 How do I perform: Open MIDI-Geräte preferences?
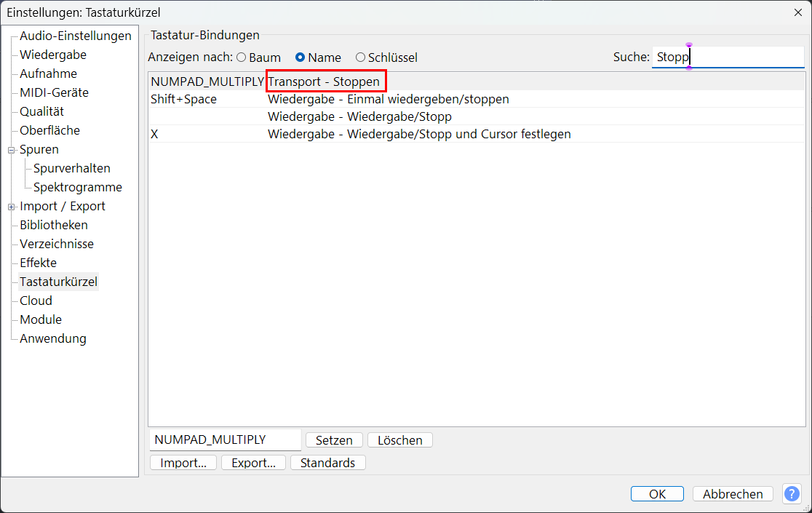click(x=54, y=92)
